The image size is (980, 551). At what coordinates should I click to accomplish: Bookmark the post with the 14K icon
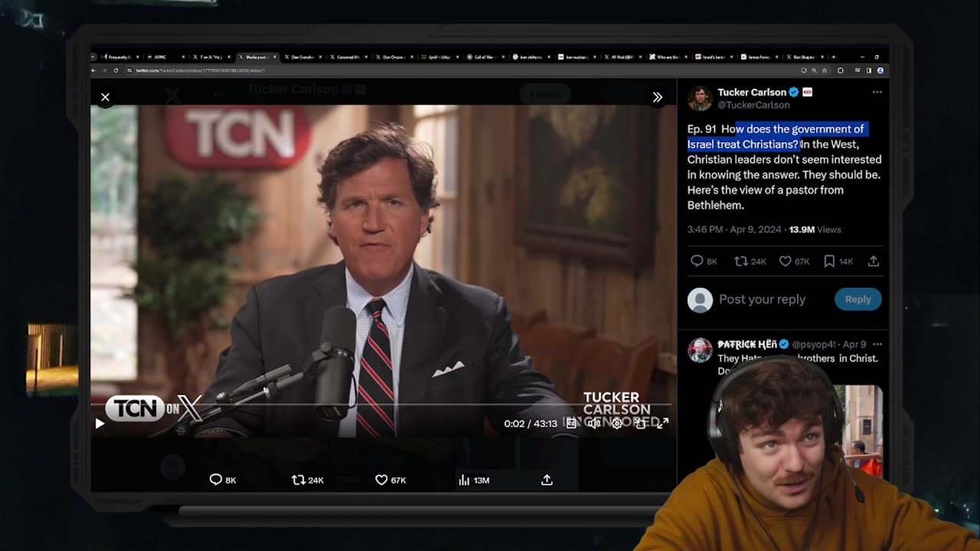pos(838,261)
